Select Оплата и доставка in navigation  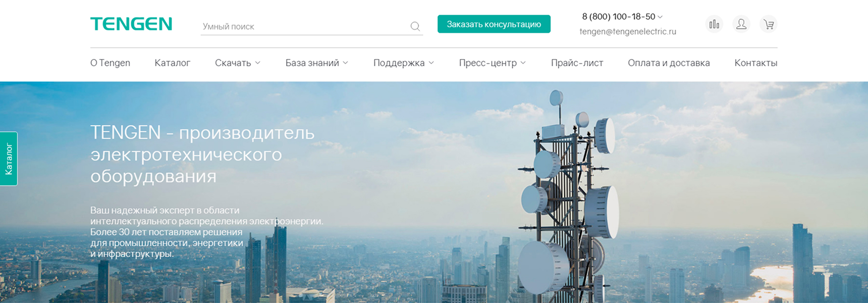[669, 63]
